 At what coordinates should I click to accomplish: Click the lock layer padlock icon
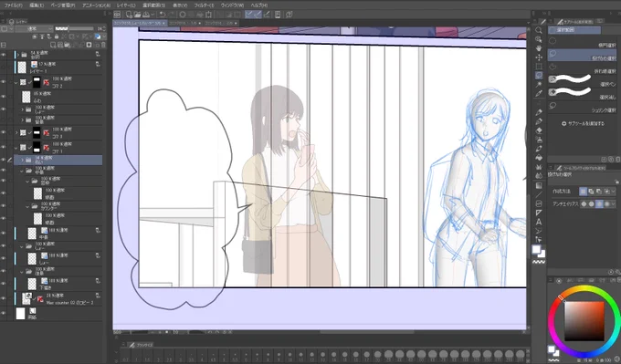(x=57, y=36)
